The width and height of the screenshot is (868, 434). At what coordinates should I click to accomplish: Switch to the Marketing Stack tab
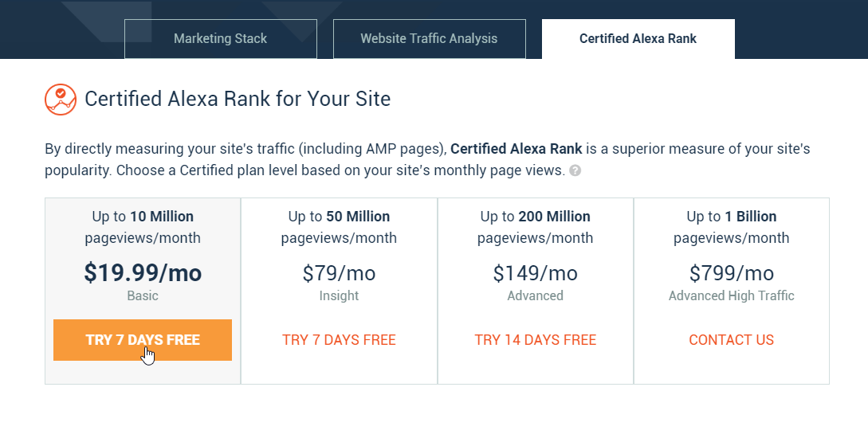pos(220,39)
